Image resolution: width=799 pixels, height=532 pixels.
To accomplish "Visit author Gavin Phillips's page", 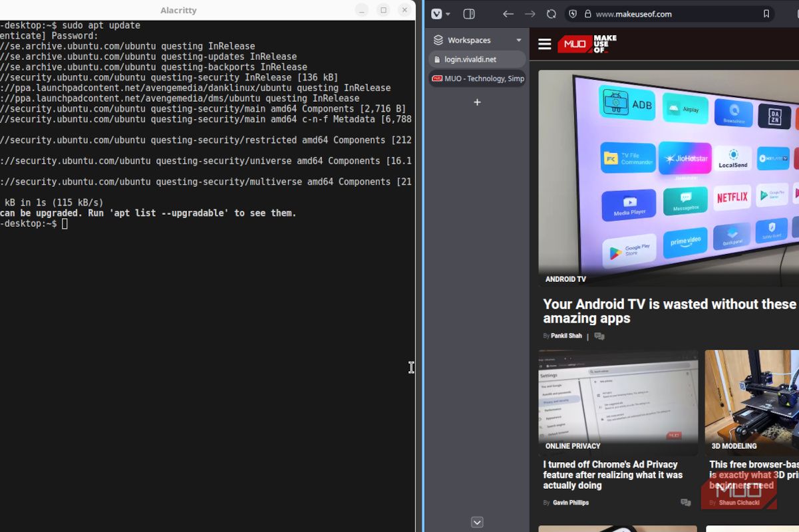I will (571, 503).
